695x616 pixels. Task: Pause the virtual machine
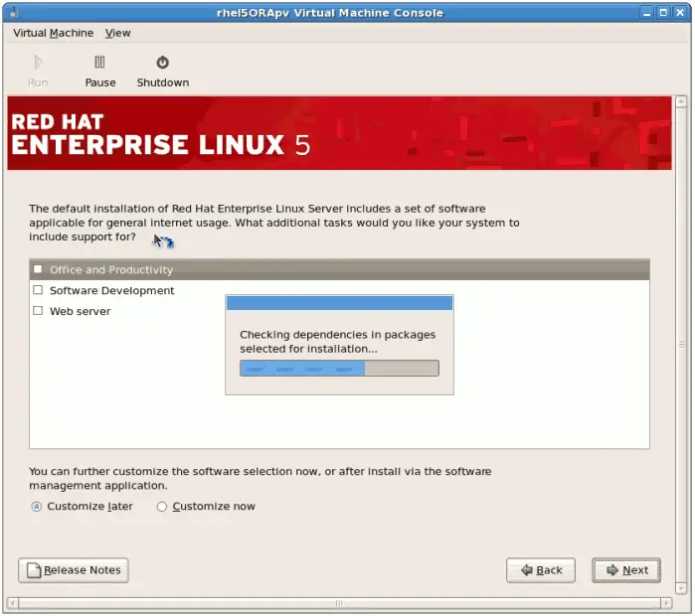[x=99, y=71]
